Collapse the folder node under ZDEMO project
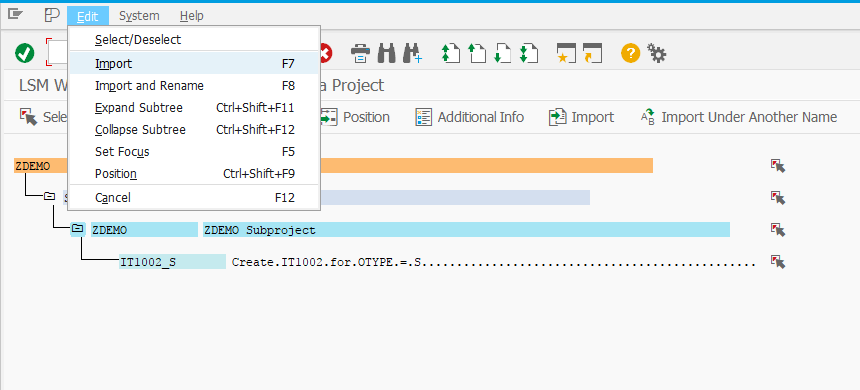The image size is (860, 390). tap(49, 196)
